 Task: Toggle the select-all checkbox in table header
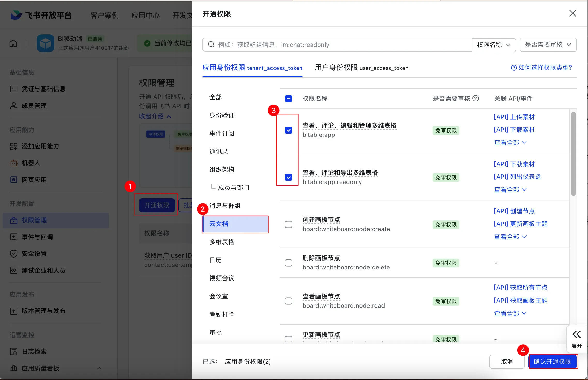(289, 99)
